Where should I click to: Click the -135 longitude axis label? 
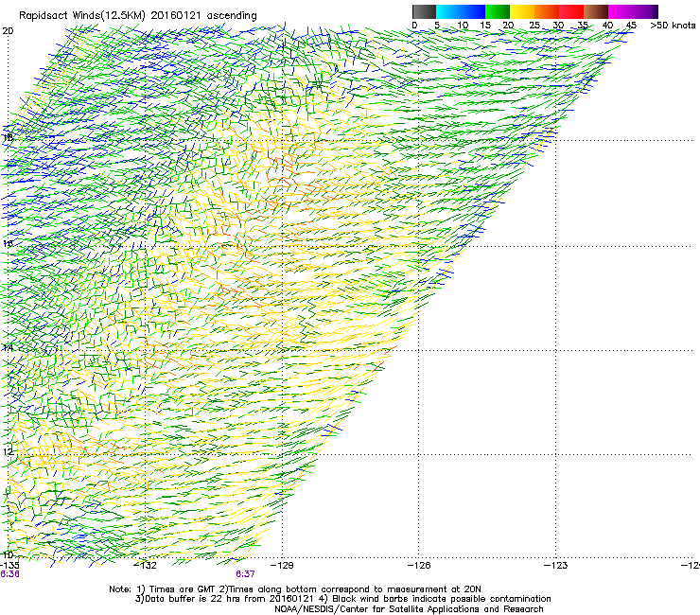point(9,566)
